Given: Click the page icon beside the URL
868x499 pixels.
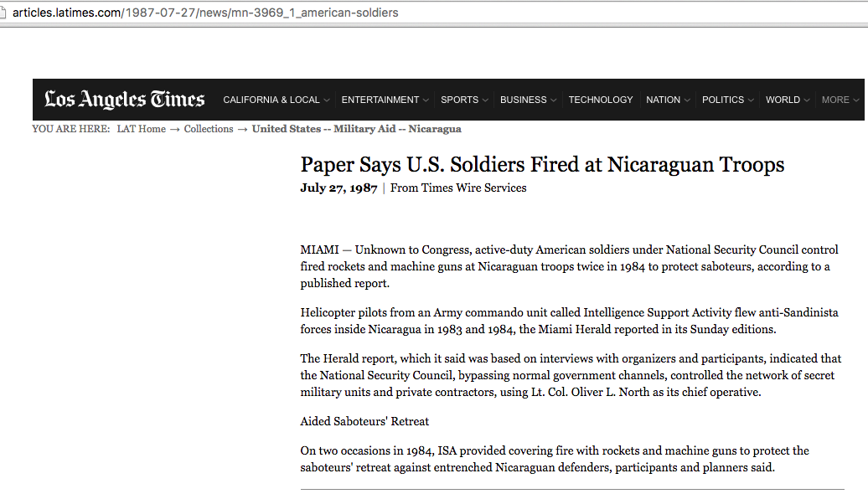Looking at the screenshot, I should (3, 13).
